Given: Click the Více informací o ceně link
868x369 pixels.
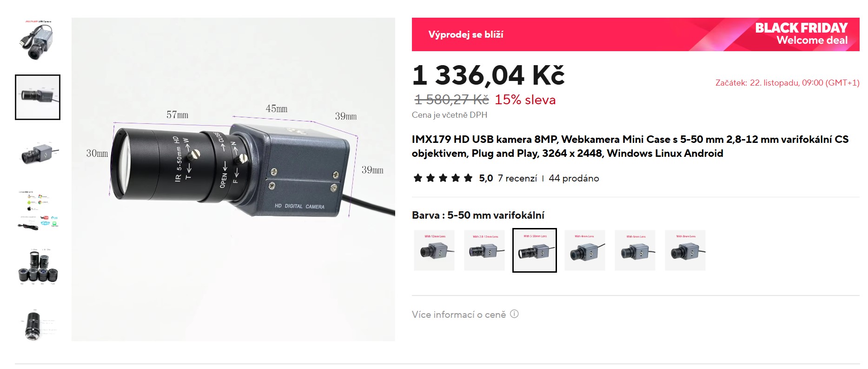Looking at the screenshot, I should tap(459, 315).
